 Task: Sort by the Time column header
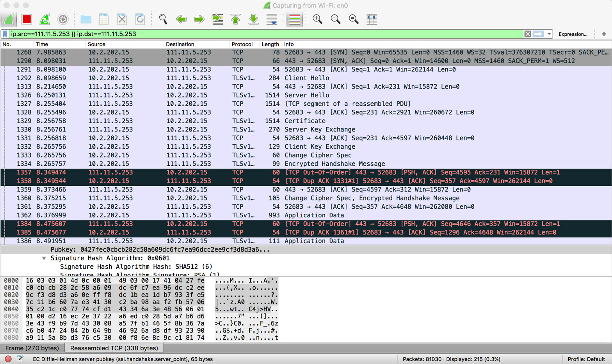[x=59, y=44]
